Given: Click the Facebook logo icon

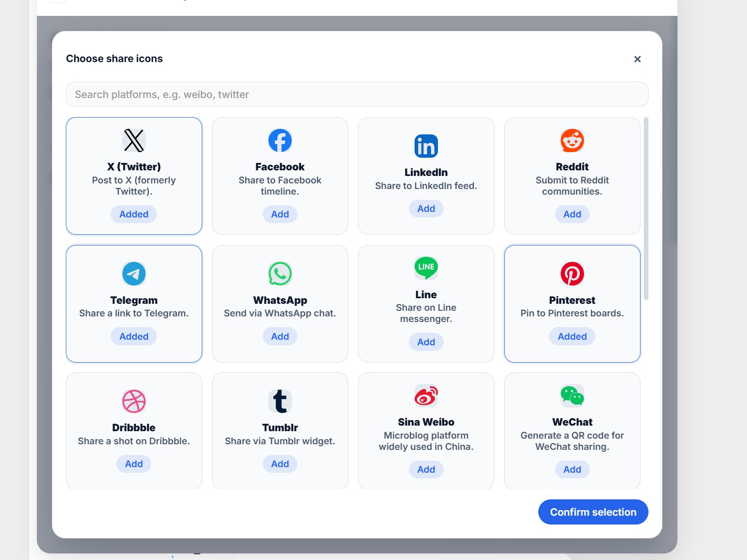Looking at the screenshot, I should click(x=280, y=140).
